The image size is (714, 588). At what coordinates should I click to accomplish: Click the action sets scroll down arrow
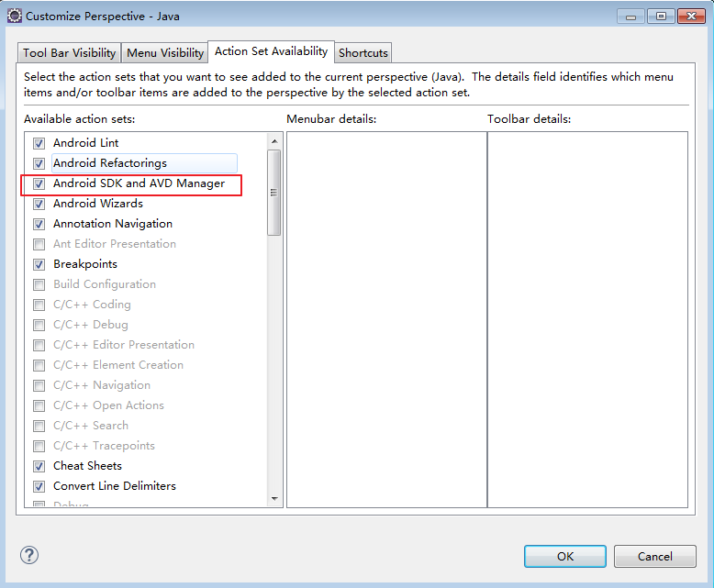click(274, 499)
